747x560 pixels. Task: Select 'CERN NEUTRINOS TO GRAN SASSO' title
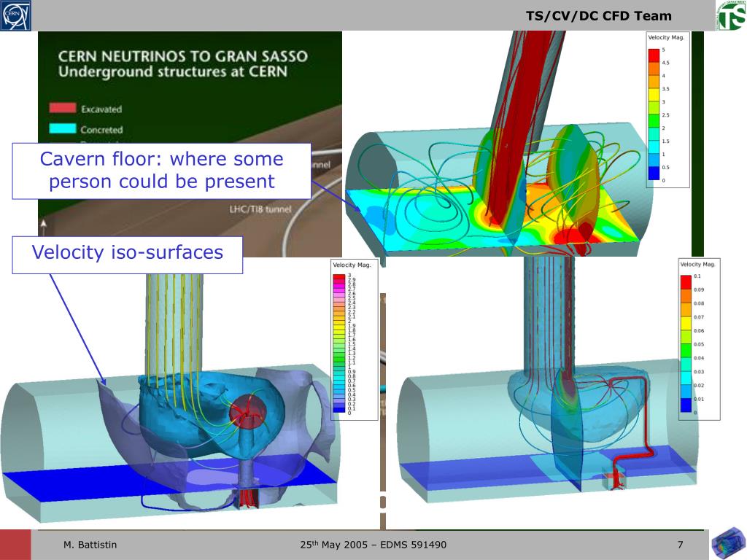(183, 56)
